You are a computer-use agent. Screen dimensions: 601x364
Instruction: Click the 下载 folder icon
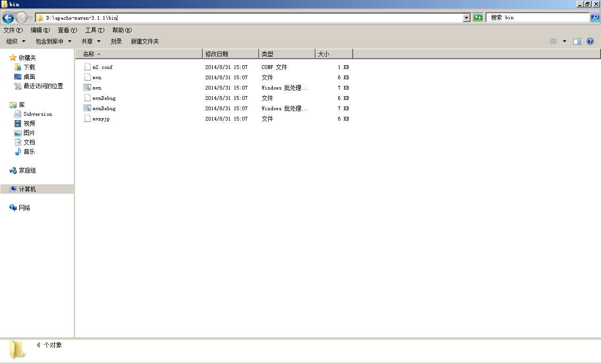[18, 67]
